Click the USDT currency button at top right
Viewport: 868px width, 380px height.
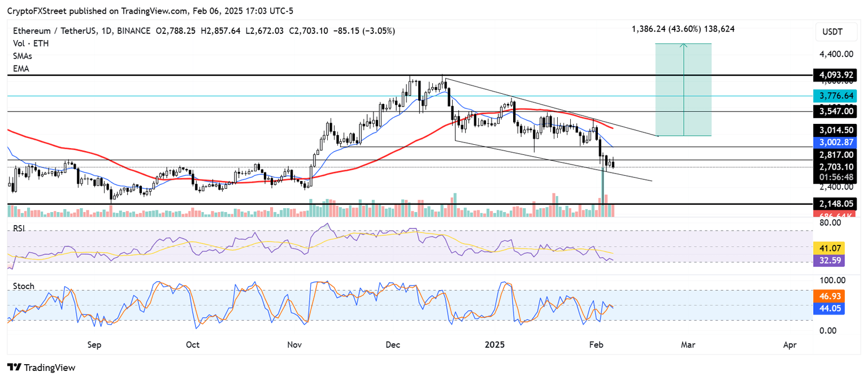pyautogui.click(x=836, y=32)
